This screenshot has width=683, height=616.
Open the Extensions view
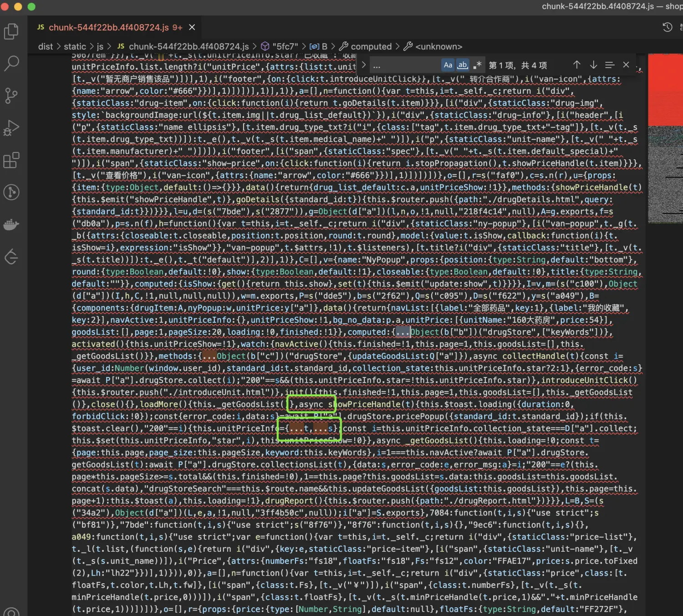[x=11, y=160]
